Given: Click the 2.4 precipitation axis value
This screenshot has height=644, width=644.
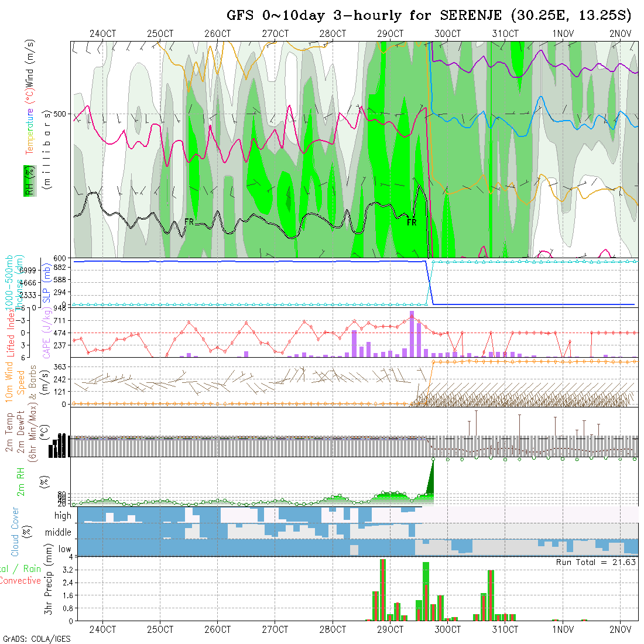Looking at the screenshot, I should pyautogui.click(x=68, y=583).
